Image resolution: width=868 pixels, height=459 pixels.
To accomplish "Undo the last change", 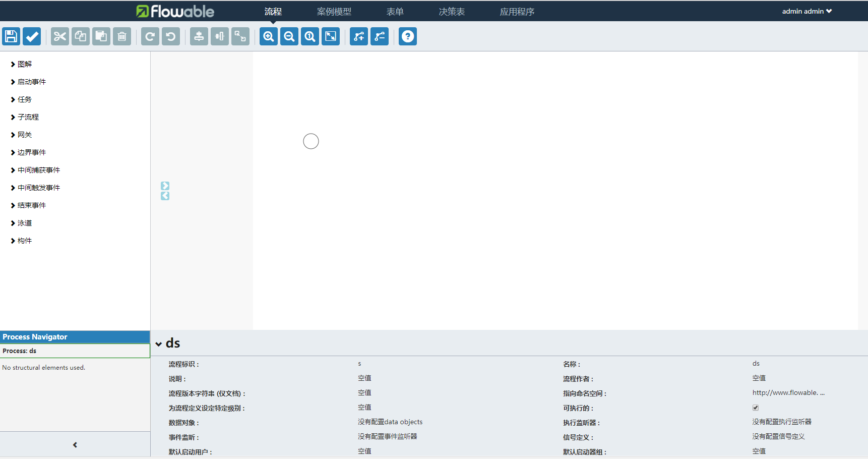I will (170, 36).
